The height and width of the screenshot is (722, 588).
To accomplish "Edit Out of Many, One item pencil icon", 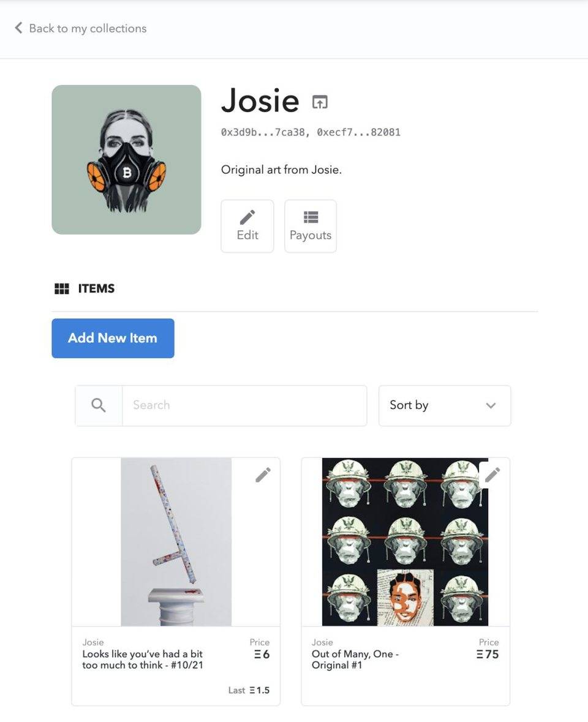I will (x=492, y=475).
